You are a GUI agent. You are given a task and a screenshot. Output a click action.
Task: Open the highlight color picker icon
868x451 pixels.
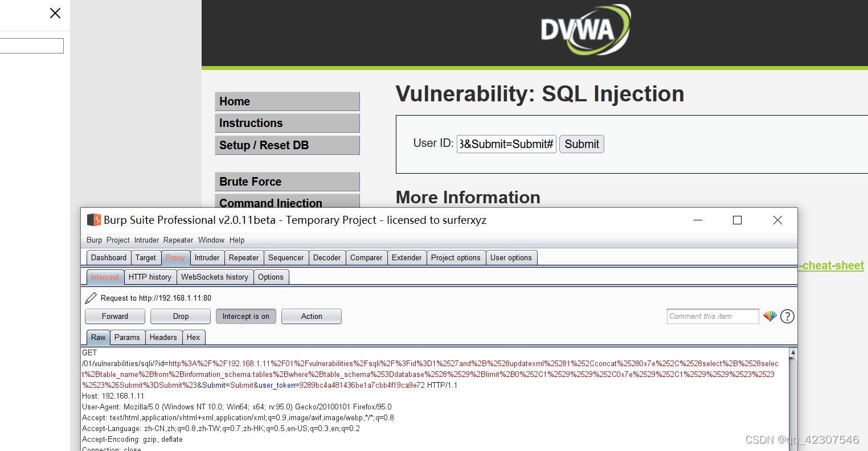[770, 316]
